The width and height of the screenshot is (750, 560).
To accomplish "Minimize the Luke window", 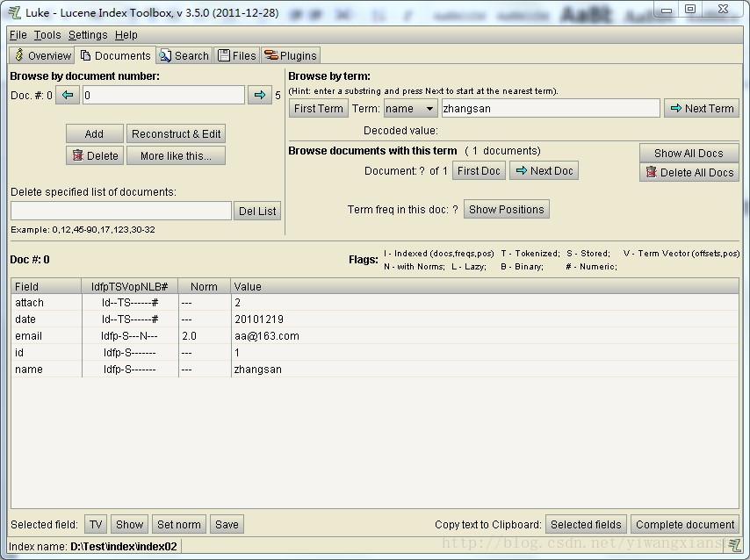I will point(667,10).
